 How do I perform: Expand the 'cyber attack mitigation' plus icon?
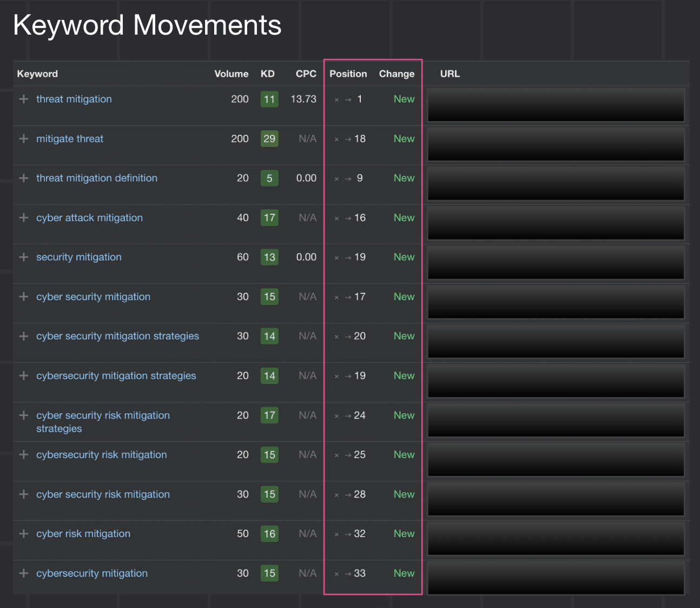pyautogui.click(x=24, y=217)
